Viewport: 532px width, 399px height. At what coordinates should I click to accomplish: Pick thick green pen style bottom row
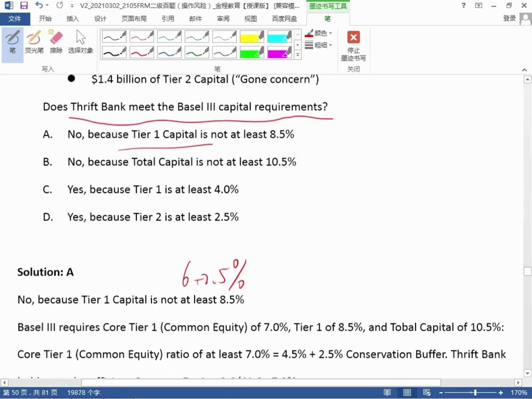coord(197,52)
